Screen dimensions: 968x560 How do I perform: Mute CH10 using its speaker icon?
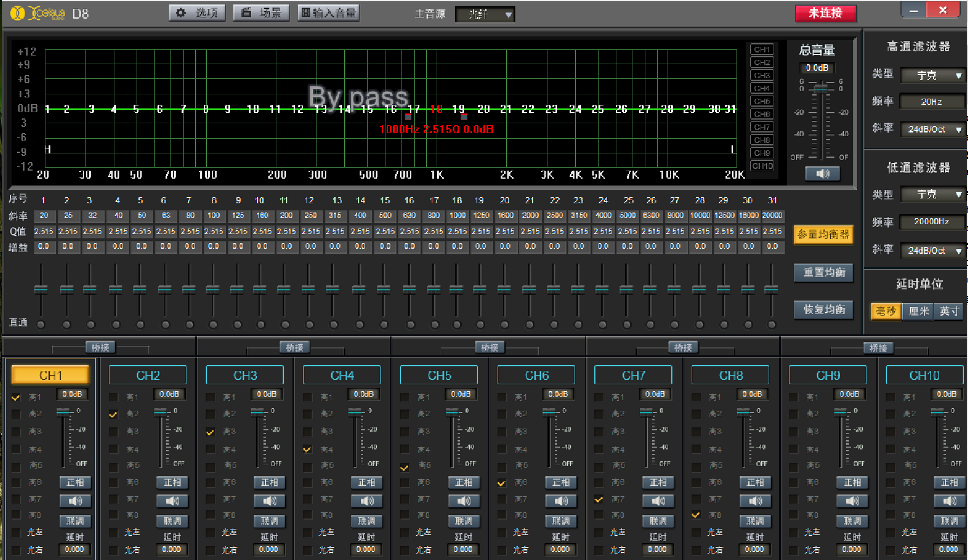pyautogui.click(x=949, y=501)
